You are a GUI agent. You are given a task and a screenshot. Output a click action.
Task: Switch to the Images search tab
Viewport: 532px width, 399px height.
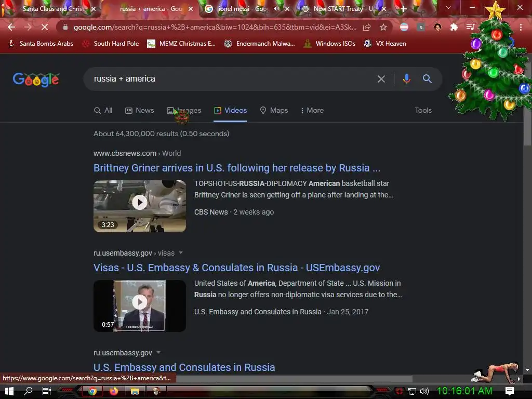[184, 111]
